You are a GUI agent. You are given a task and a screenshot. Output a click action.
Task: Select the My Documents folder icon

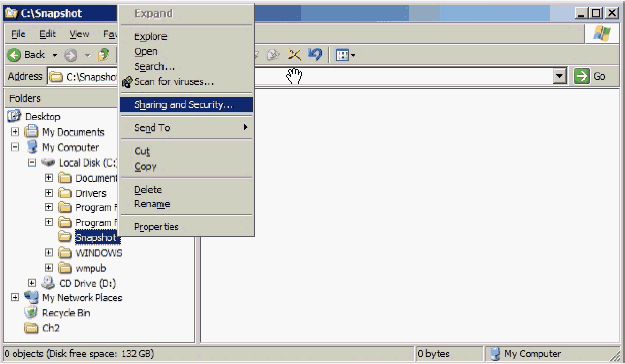31,132
